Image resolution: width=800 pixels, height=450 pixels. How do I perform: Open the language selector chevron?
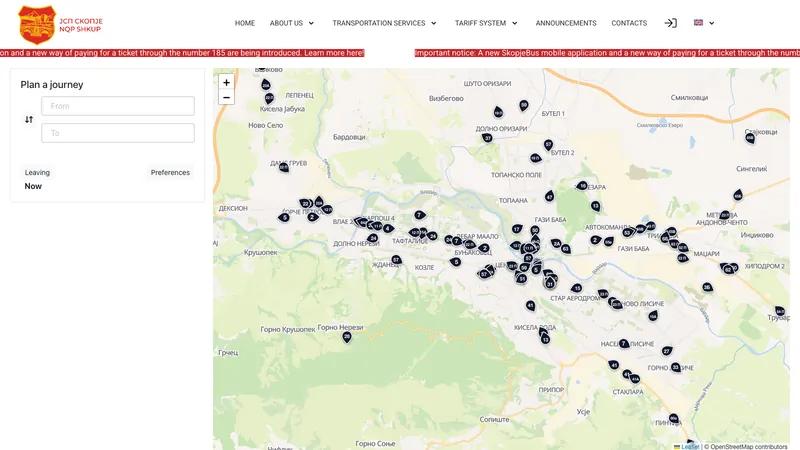pos(712,23)
